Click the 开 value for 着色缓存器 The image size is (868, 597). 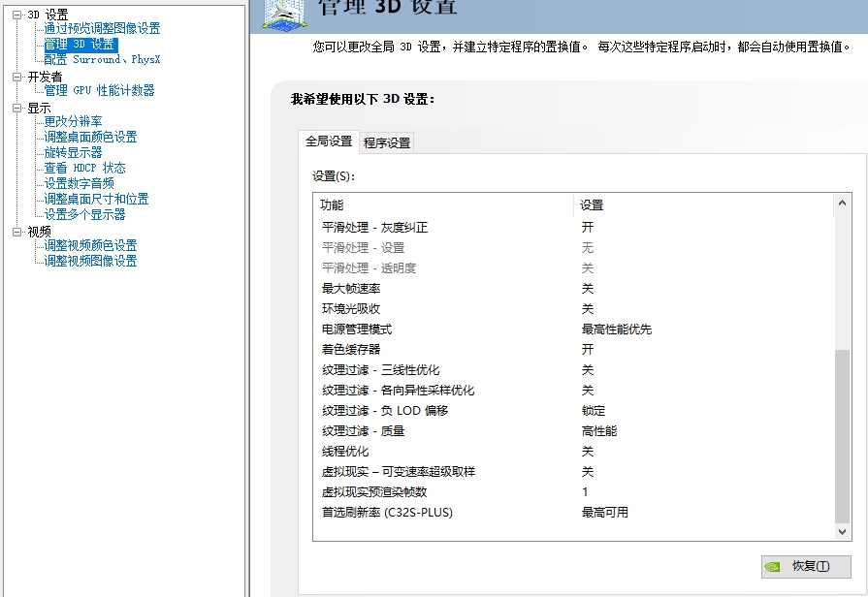pos(588,349)
